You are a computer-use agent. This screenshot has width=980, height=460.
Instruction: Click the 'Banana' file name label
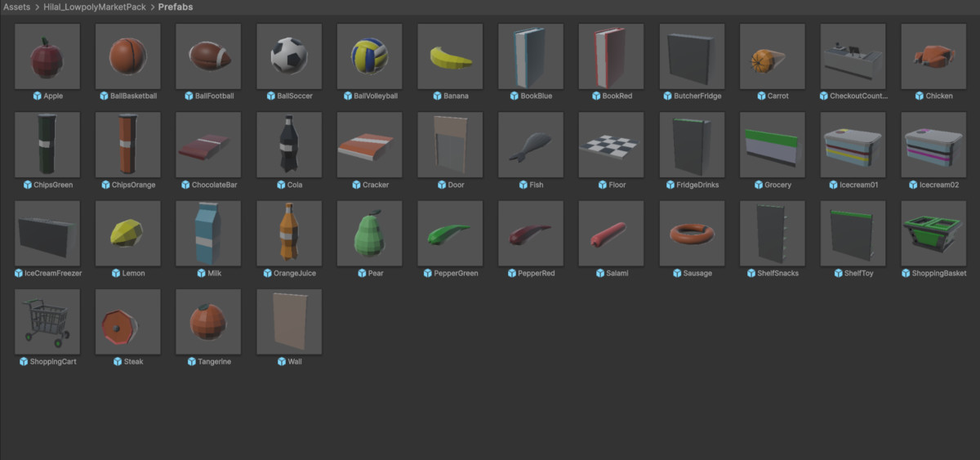457,96
